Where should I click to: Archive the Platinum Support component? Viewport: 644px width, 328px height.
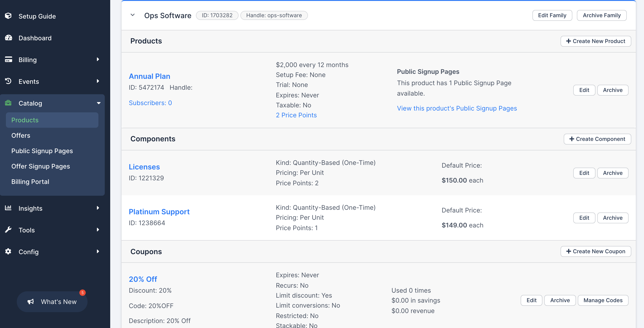point(612,218)
